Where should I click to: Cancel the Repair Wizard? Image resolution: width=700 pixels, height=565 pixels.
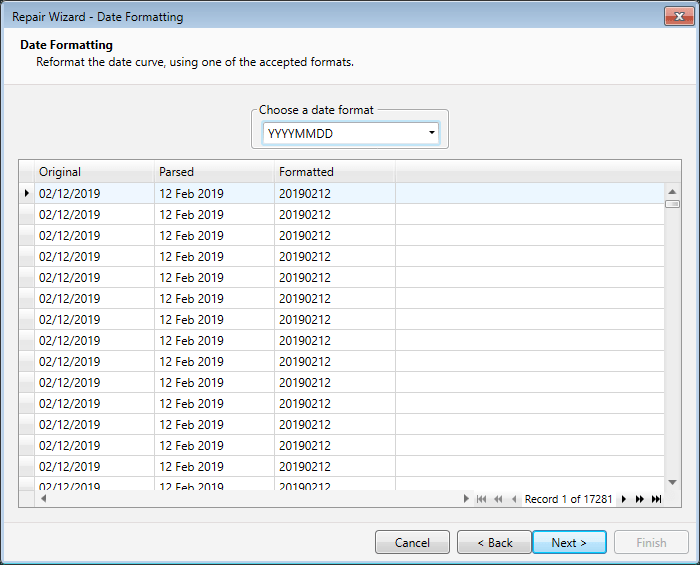pyautogui.click(x=412, y=542)
